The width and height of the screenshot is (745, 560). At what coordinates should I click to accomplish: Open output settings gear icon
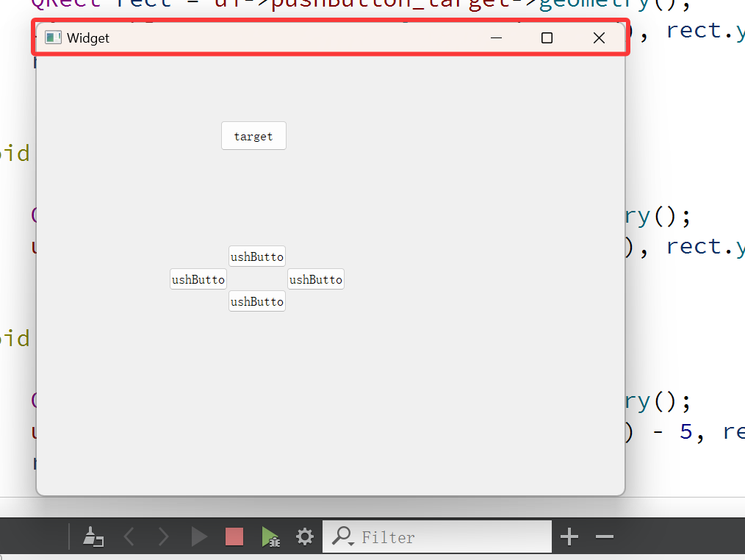point(305,536)
